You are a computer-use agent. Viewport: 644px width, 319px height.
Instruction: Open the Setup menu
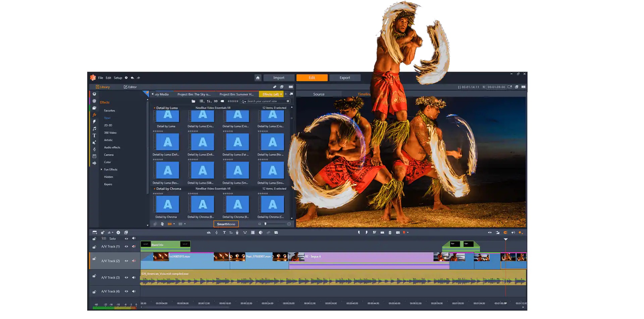118,78
